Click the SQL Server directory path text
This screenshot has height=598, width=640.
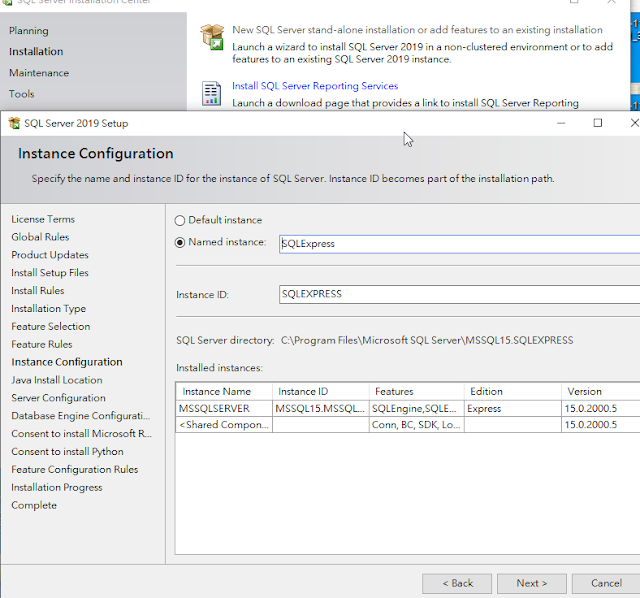(427, 340)
